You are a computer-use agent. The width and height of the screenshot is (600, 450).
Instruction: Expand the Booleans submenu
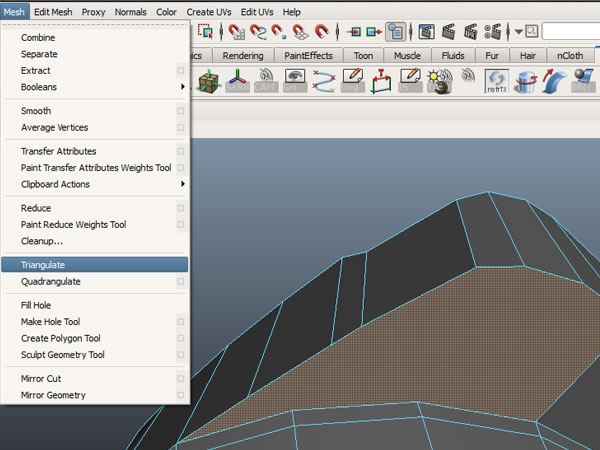(182, 87)
